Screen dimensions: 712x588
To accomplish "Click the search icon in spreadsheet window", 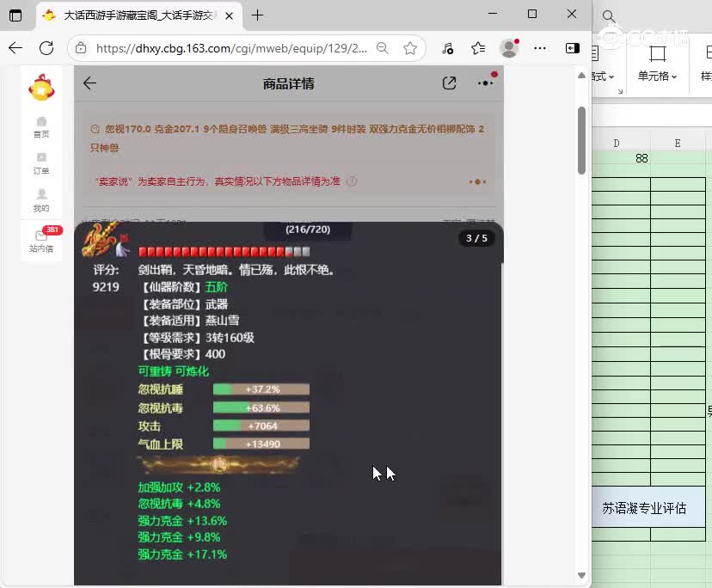I will 609,17.
